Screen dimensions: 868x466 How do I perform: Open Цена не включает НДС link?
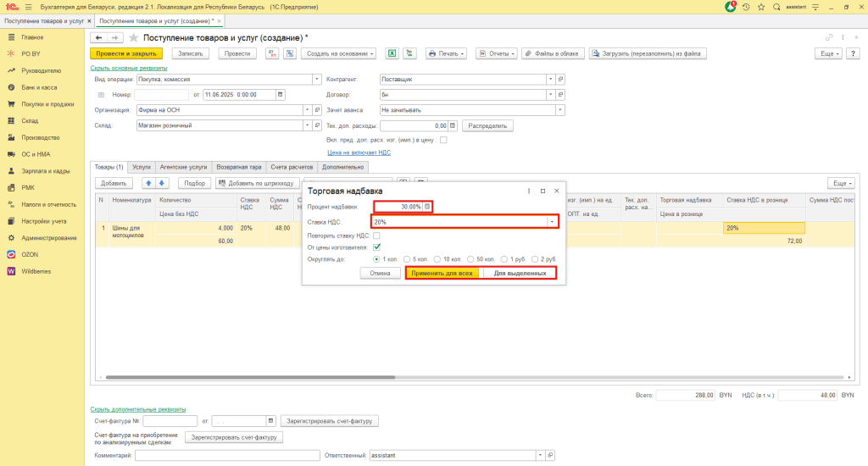pos(359,153)
